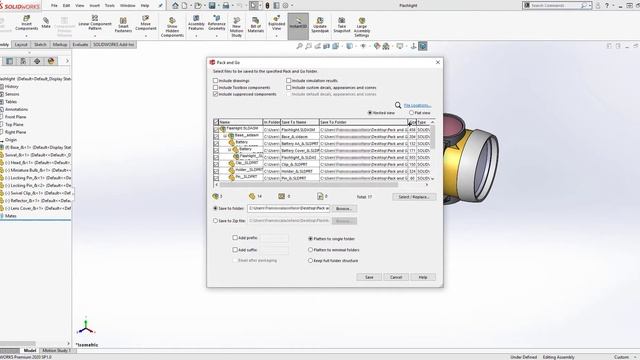
Task: Open the FeatureManager design tree tab icon
Action: pyautogui.click(x=9, y=61)
